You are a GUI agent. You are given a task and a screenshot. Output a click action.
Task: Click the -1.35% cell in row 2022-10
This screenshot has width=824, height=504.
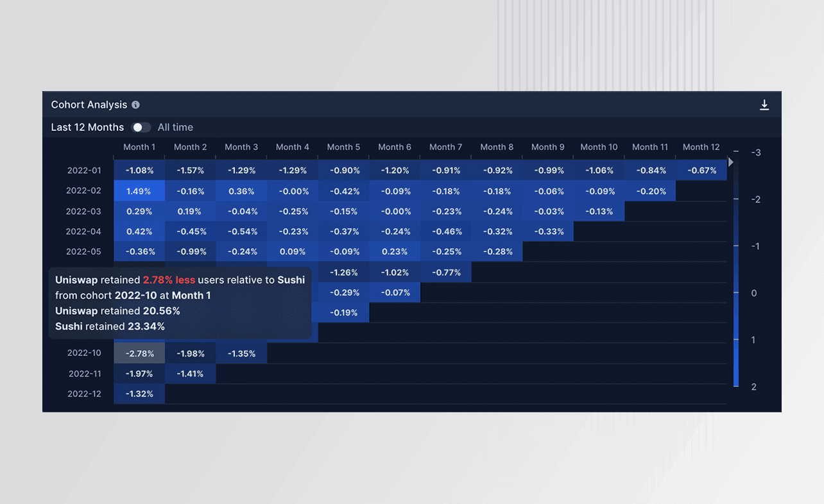click(x=241, y=353)
